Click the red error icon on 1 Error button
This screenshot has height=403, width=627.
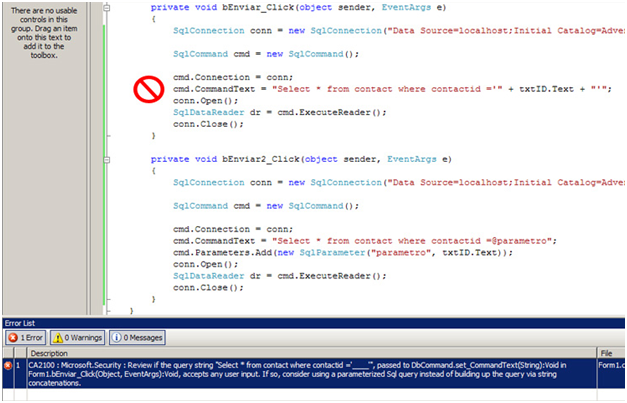click(x=13, y=338)
